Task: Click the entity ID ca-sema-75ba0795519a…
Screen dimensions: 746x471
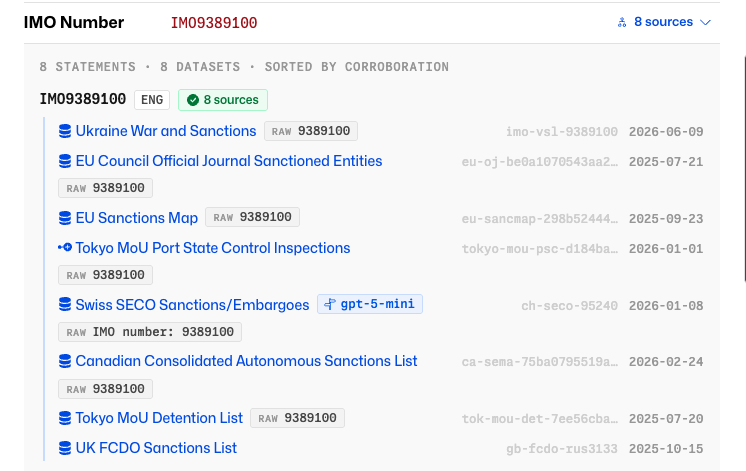Action: click(540, 362)
